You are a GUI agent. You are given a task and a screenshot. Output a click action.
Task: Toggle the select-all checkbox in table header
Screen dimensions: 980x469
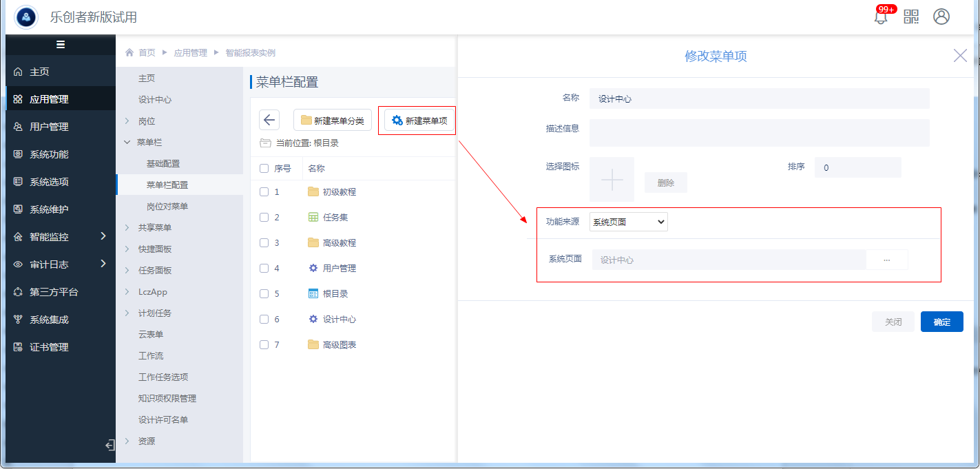point(264,169)
